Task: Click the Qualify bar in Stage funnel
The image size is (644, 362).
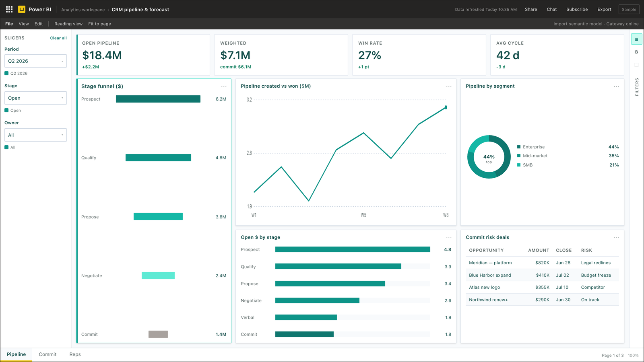Action: coord(158,158)
